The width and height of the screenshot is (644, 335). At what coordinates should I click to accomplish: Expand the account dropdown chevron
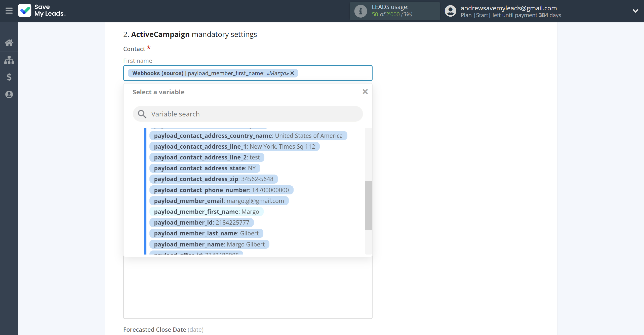pos(635,11)
